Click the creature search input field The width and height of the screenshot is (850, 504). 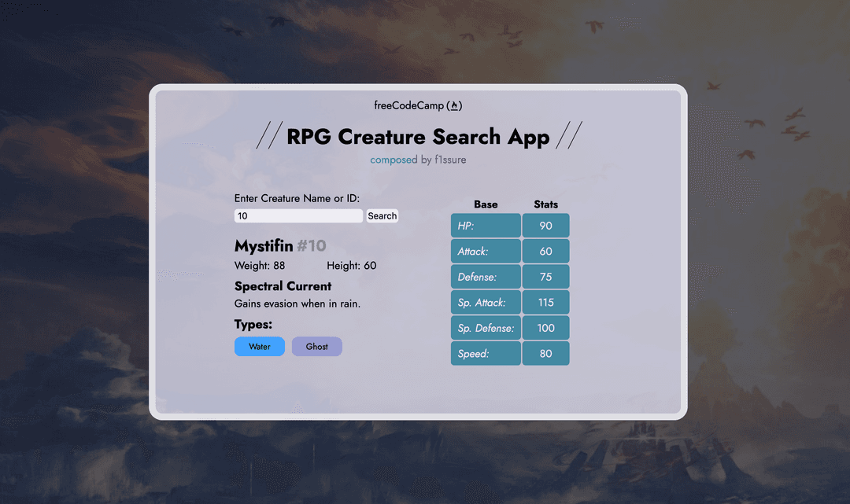coord(297,215)
